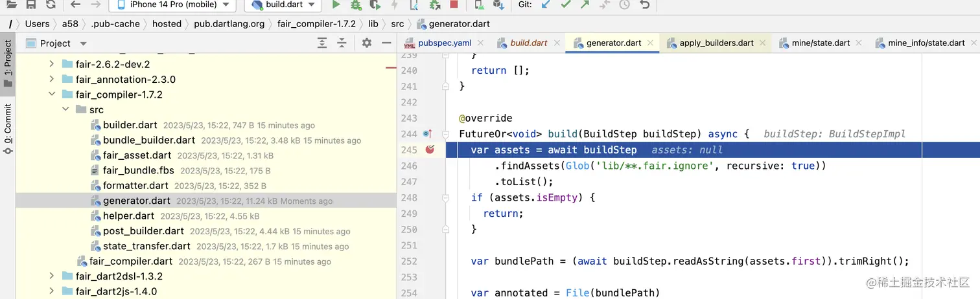Click the Synchronize refresh icon
This screenshot has width=980, height=299.
(x=51, y=5)
